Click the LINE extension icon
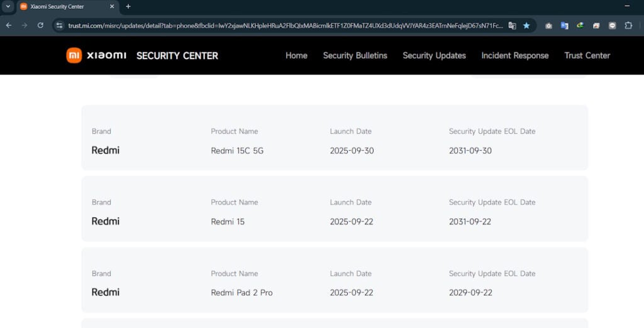 (x=612, y=25)
